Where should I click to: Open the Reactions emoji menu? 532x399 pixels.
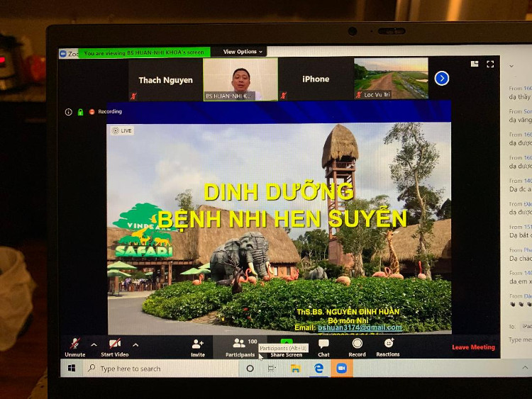coord(388,348)
